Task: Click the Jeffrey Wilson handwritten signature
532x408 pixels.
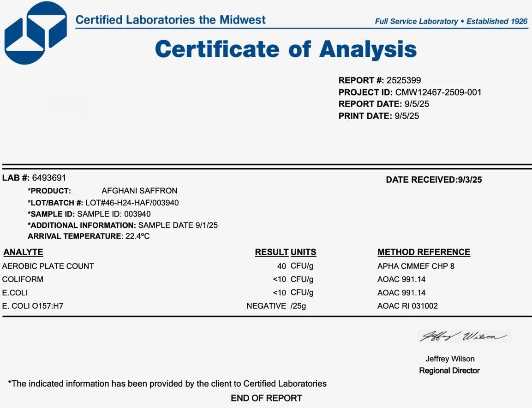Action: click(464, 336)
